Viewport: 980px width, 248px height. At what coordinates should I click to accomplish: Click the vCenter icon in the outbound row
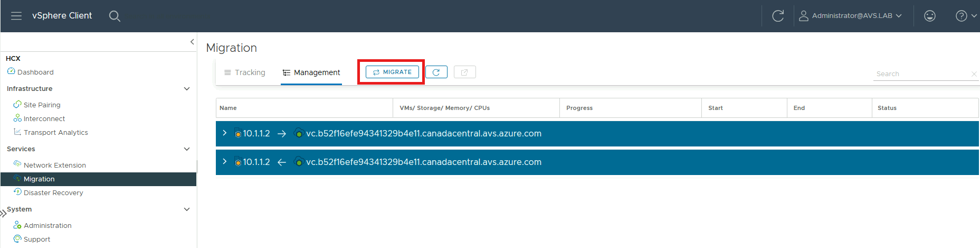click(299, 133)
